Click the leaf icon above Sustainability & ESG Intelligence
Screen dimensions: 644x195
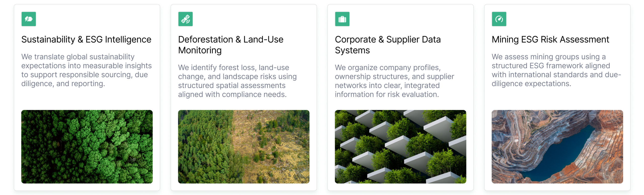pos(29,19)
